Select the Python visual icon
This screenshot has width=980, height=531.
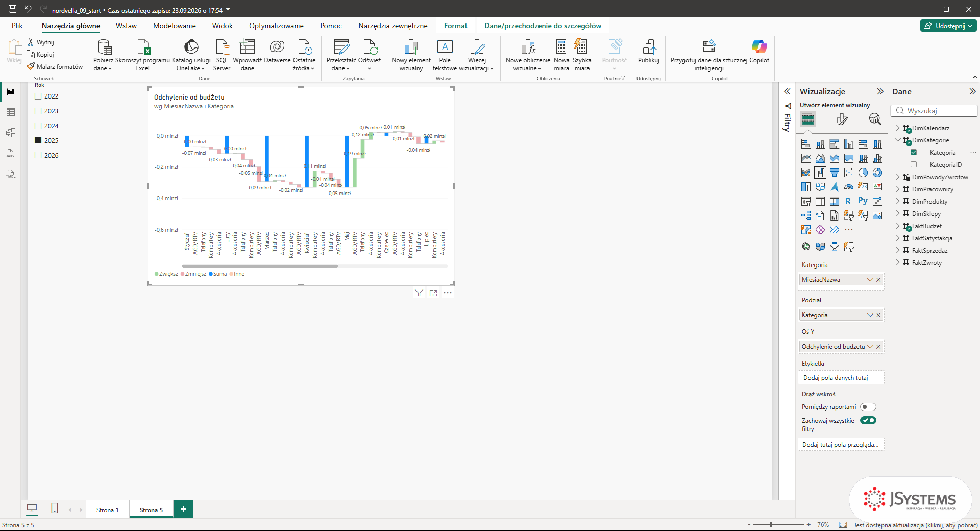(863, 201)
